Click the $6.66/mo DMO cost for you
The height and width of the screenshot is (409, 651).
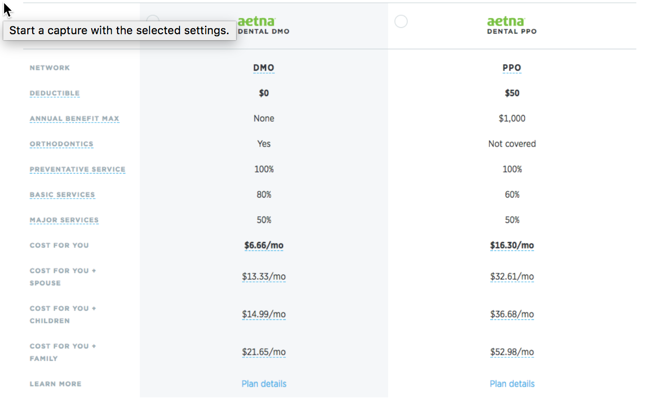(264, 245)
